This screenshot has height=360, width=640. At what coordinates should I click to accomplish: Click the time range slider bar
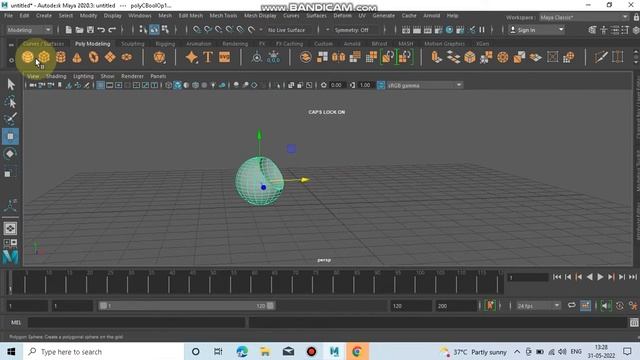[187, 306]
